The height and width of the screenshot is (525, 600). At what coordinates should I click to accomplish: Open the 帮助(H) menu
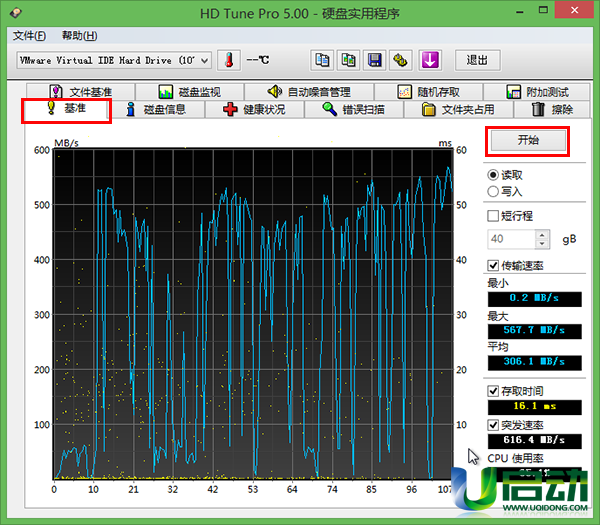(80, 36)
